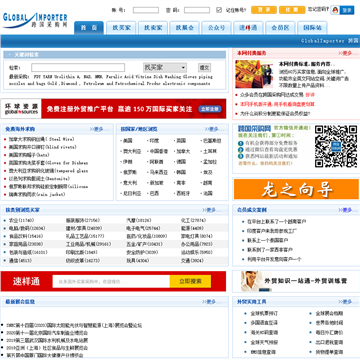Image resolution: width=360 pixels, height=360 pixels.
Task: Open the rain jacket purchase request
Action: click(x=37, y=195)
